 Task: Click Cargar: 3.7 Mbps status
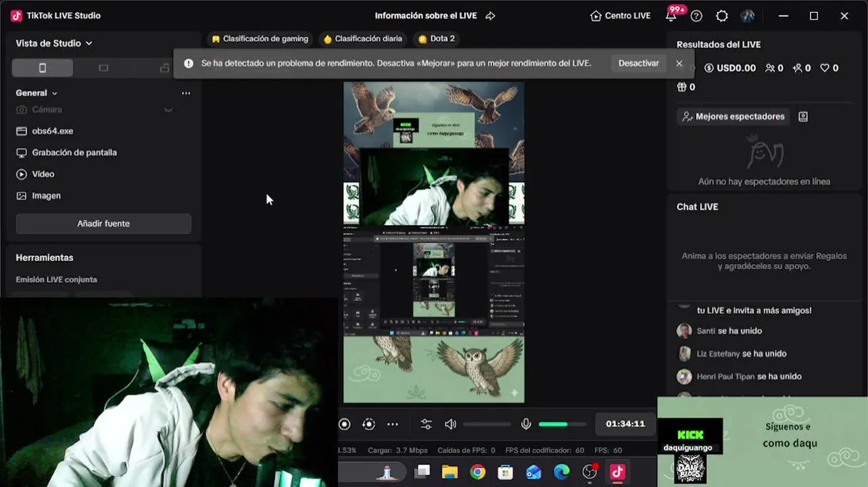(x=397, y=450)
